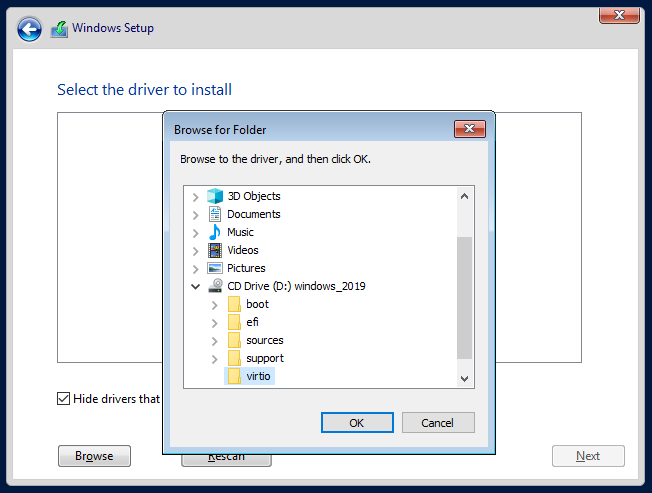
Task: Close the Browse for Folder dialog
Action: click(469, 129)
